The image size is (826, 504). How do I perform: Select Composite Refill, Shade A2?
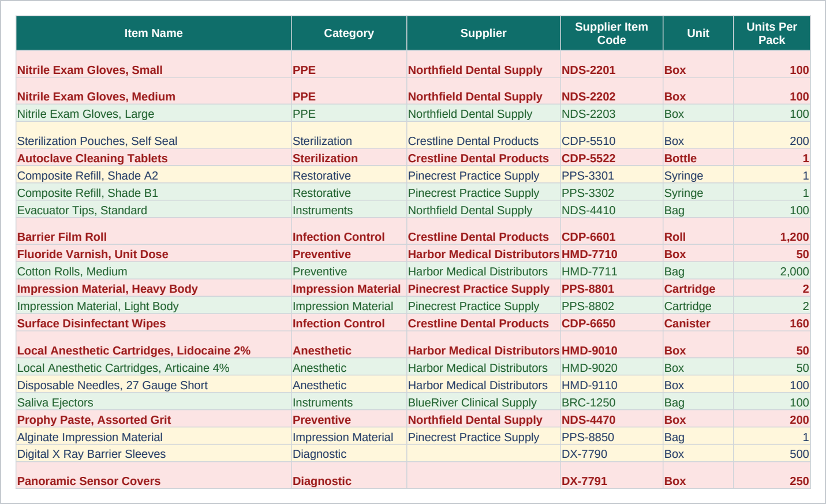click(x=154, y=176)
